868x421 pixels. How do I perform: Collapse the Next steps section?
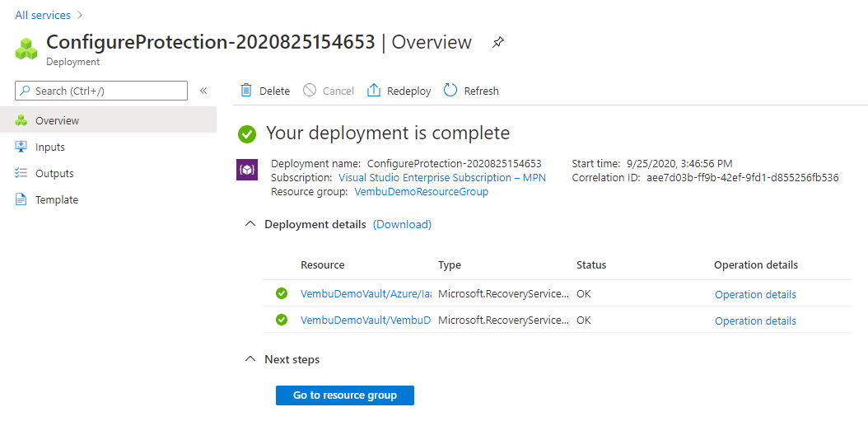pos(250,359)
